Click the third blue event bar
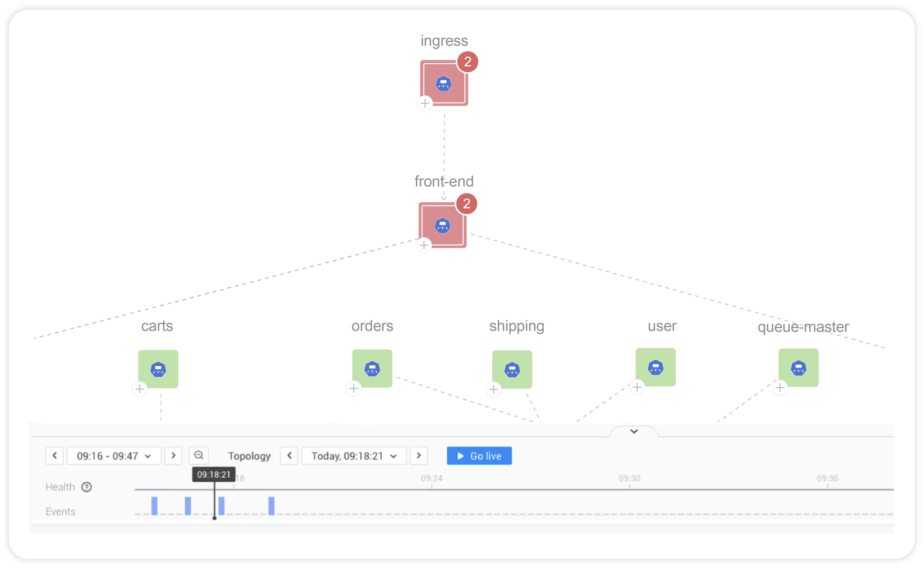The image size is (924, 568). coord(221,506)
